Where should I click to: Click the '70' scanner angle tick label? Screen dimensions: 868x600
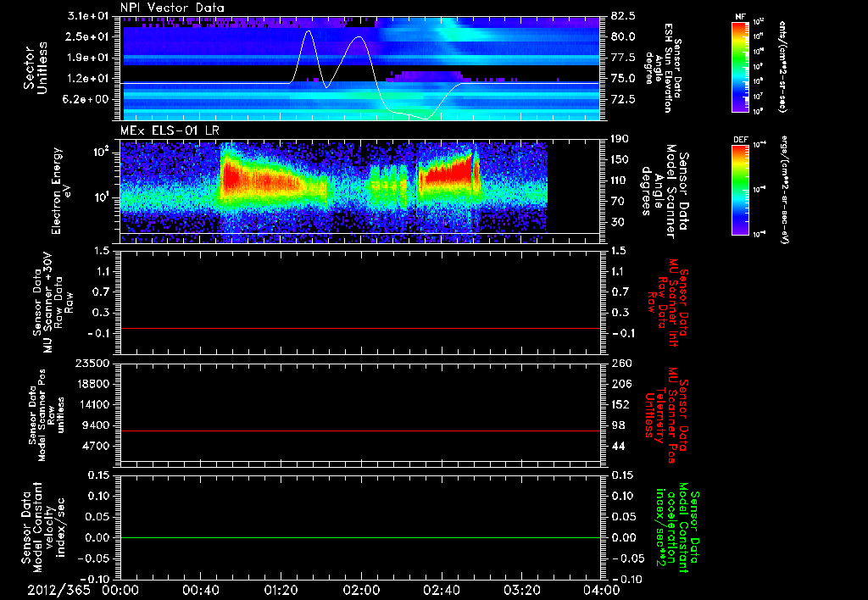617,202
